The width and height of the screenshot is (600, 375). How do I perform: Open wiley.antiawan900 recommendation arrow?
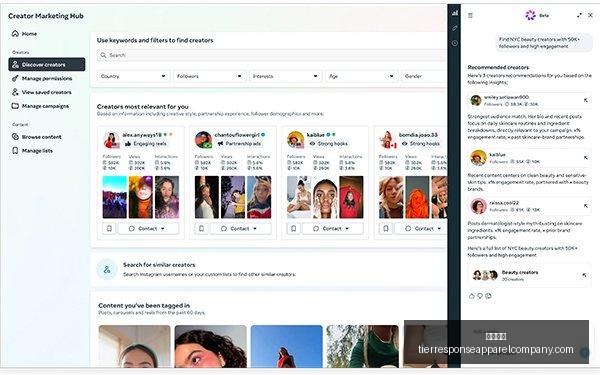click(x=585, y=100)
